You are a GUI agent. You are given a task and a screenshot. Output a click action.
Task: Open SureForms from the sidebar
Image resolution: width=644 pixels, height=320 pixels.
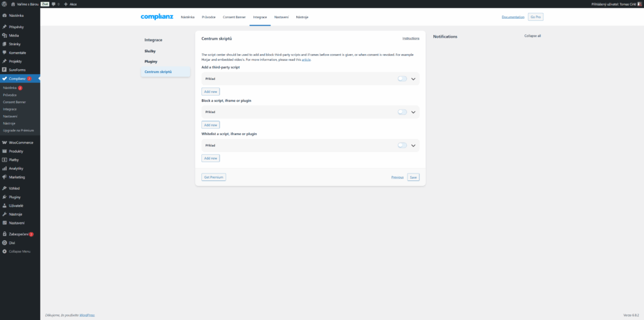point(17,69)
